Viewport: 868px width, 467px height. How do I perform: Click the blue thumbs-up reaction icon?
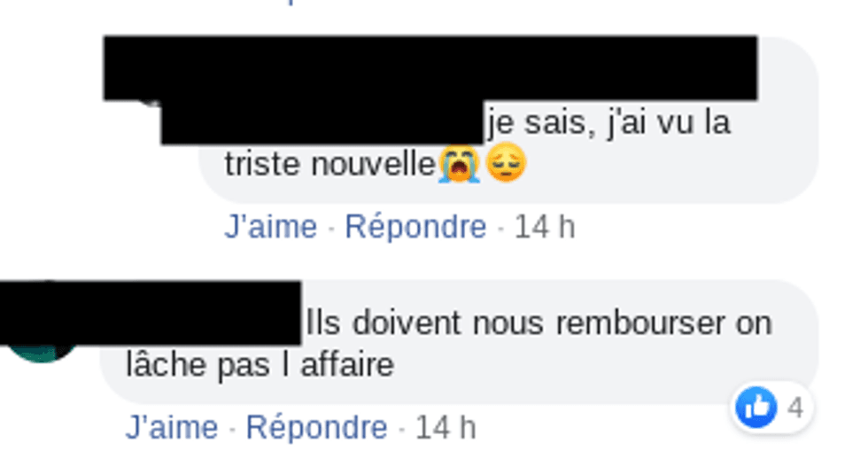[756, 407]
